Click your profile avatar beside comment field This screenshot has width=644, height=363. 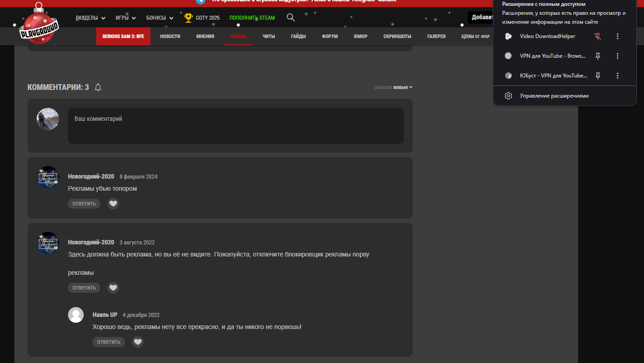click(x=48, y=119)
